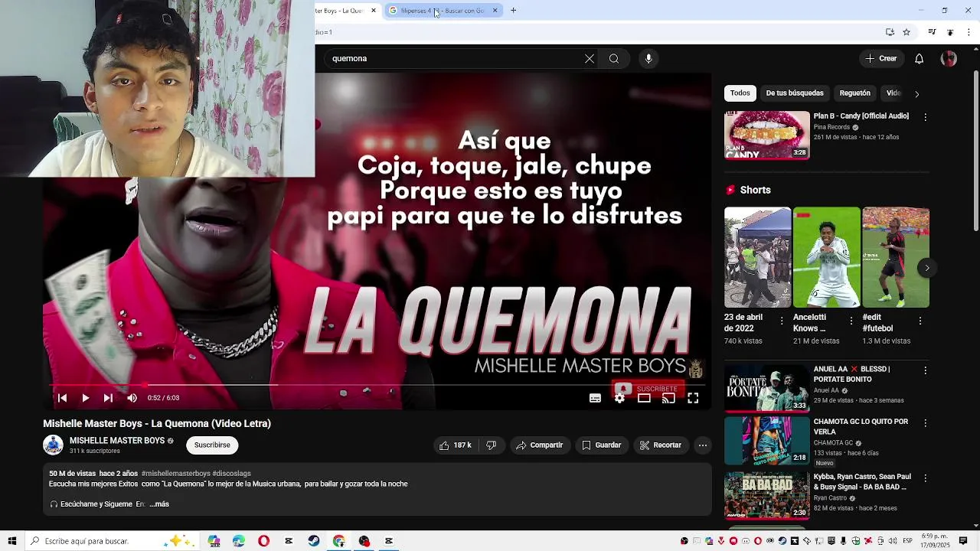
Task: Open the 'Ancelotti Knows' Short
Action: (x=827, y=257)
